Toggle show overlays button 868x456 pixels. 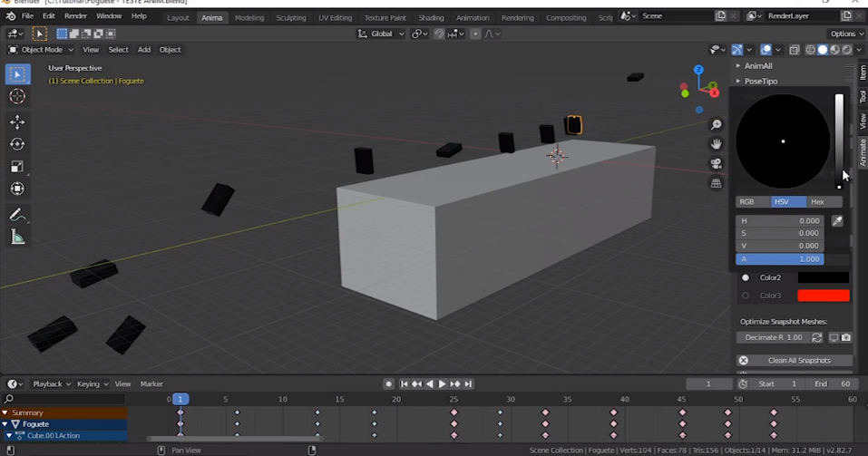766,50
